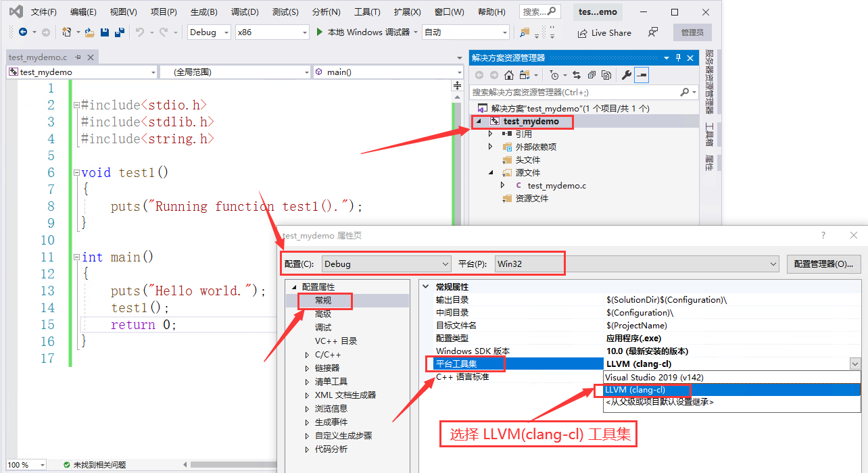Pin the test_mydemo.c editor tab
The height and width of the screenshot is (473, 868).
pos(78,57)
